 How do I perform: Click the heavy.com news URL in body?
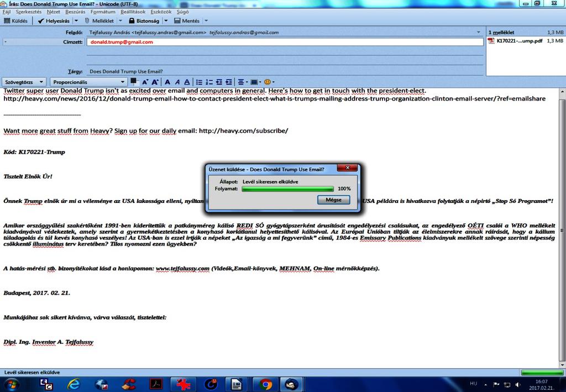pos(274,98)
